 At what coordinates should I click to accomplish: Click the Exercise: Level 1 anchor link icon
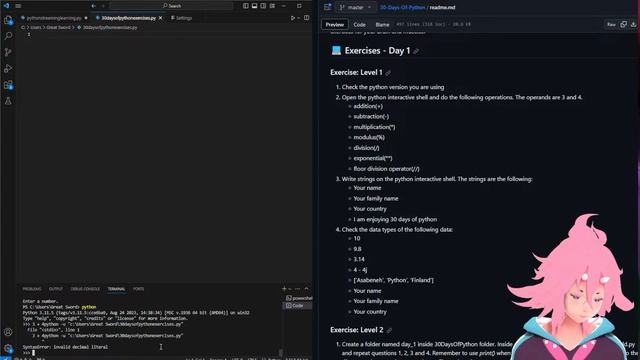(x=388, y=73)
